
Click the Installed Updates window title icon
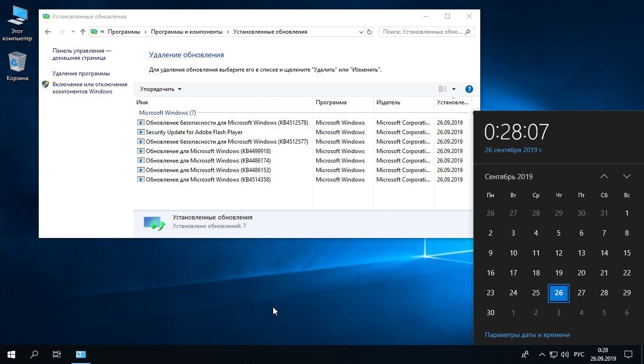click(x=46, y=16)
